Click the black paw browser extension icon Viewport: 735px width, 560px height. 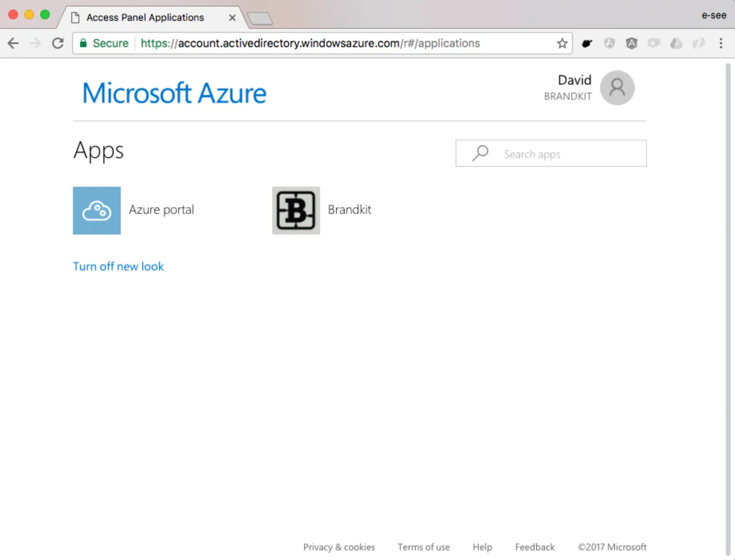[587, 43]
